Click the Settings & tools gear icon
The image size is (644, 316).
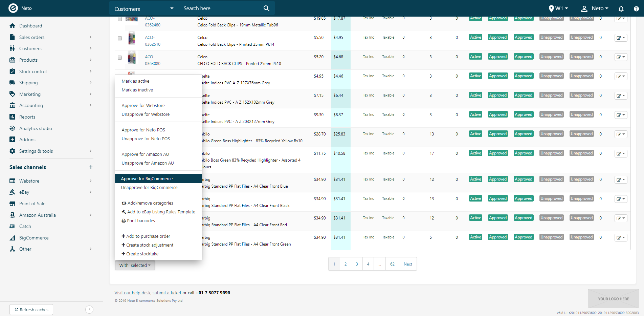point(13,151)
